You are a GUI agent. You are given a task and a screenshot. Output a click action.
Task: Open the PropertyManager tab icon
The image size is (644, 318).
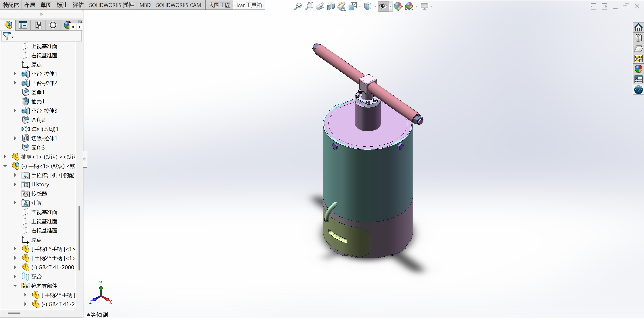click(23, 25)
